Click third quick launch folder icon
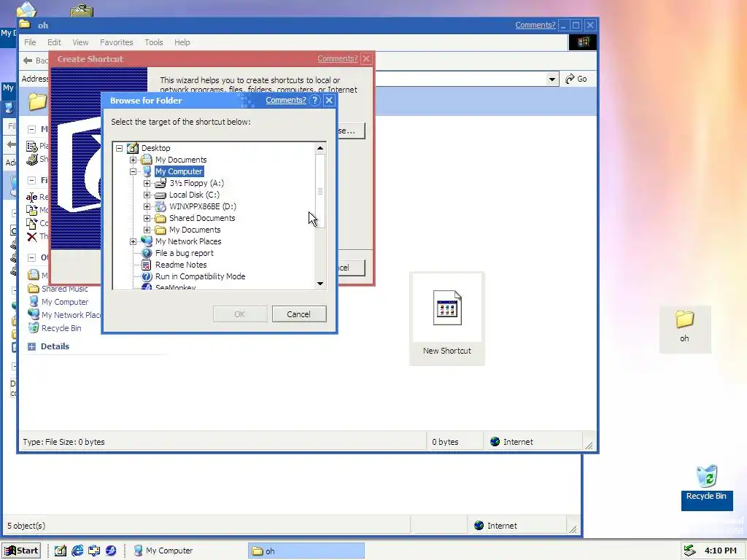747x560 pixels. coord(94,551)
